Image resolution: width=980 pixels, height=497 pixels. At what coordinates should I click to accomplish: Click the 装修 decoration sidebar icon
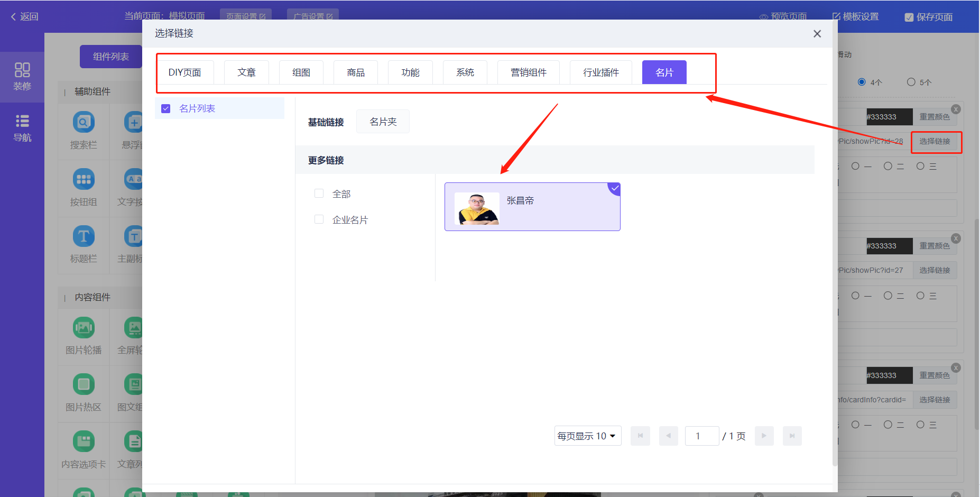click(22, 76)
